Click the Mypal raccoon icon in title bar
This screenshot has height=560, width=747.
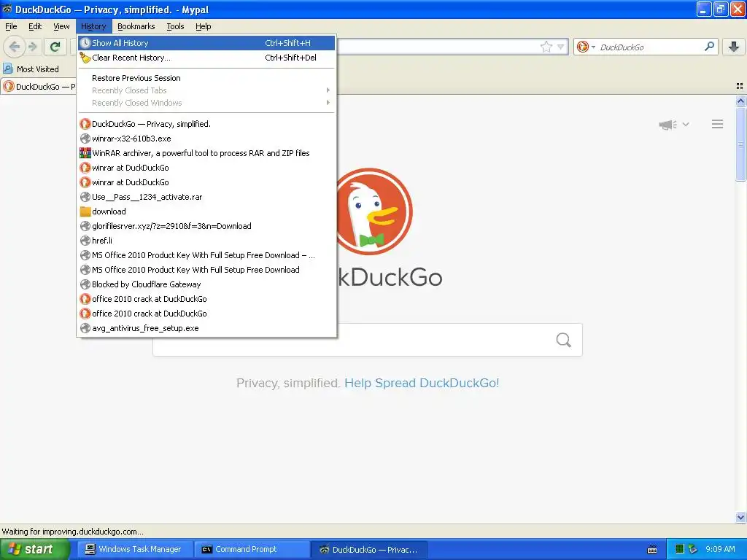click(x=7, y=9)
